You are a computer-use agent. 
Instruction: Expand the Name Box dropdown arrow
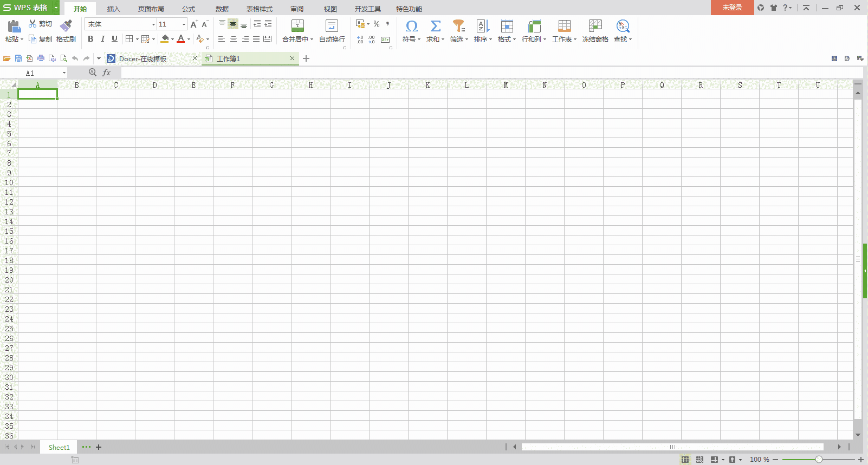tap(64, 73)
